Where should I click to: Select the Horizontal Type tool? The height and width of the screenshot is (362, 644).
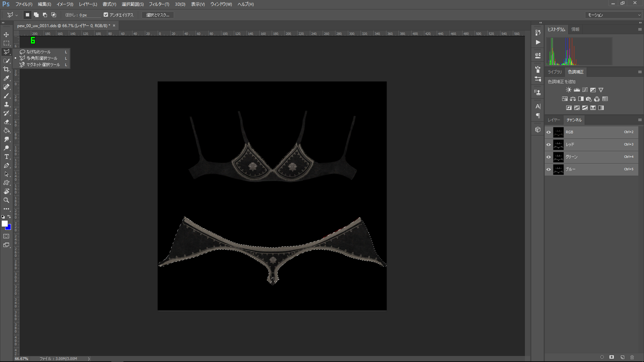[6, 157]
